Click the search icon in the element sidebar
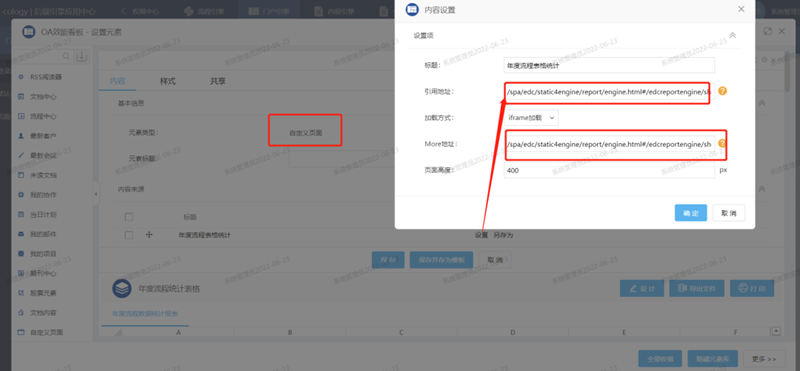This screenshot has width=800, height=371. [66, 56]
